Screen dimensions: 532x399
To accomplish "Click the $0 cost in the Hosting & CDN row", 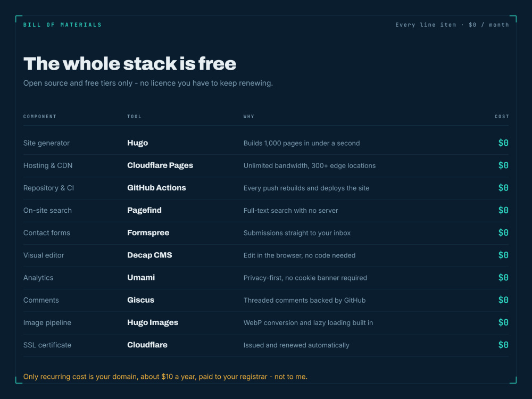I will click(x=503, y=165).
